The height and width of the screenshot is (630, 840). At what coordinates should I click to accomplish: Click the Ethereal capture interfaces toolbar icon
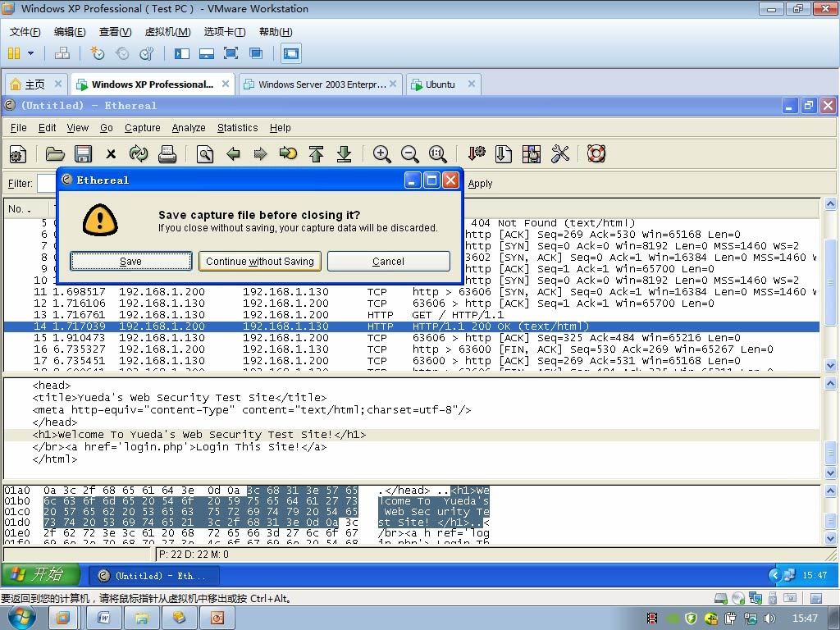coord(18,154)
